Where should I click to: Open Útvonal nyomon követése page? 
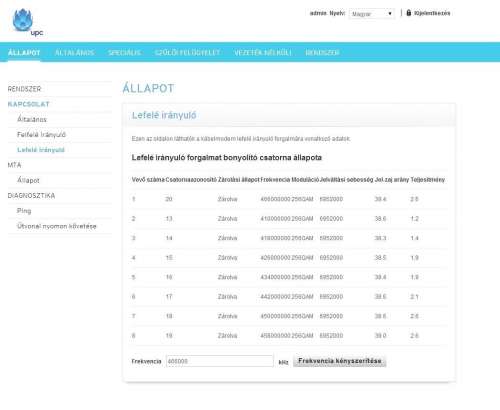coord(57,226)
